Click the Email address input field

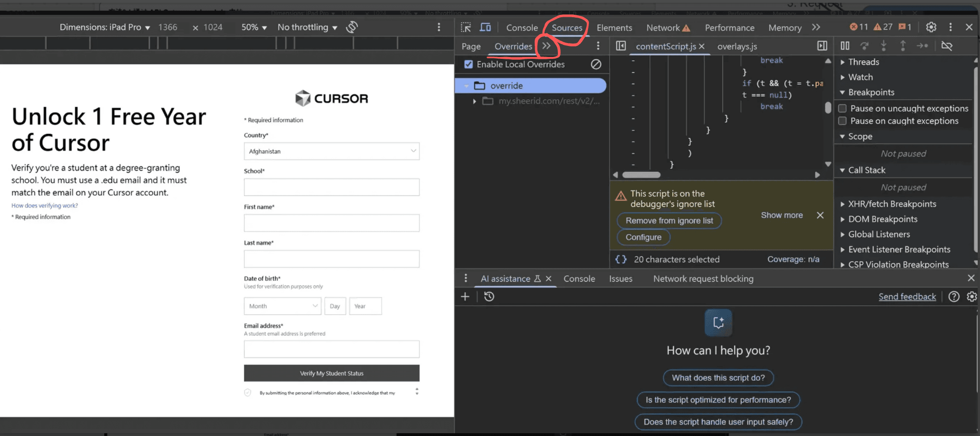coord(332,349)
